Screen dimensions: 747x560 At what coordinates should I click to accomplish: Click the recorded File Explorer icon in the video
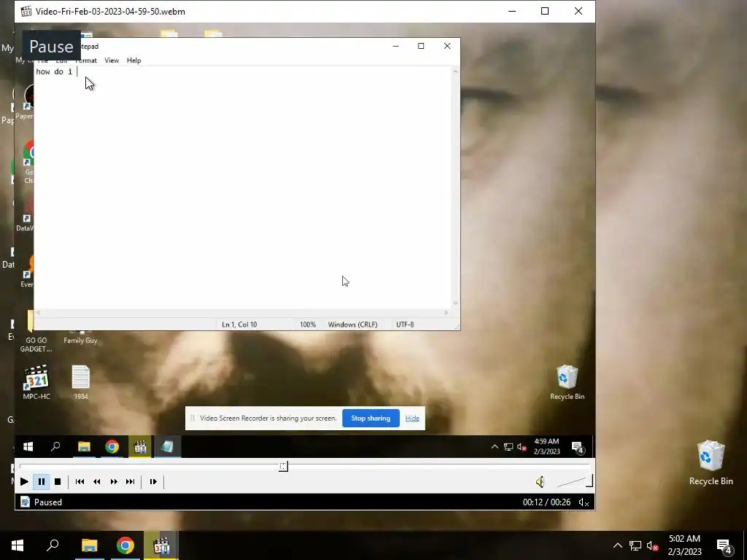click(85, 447)
